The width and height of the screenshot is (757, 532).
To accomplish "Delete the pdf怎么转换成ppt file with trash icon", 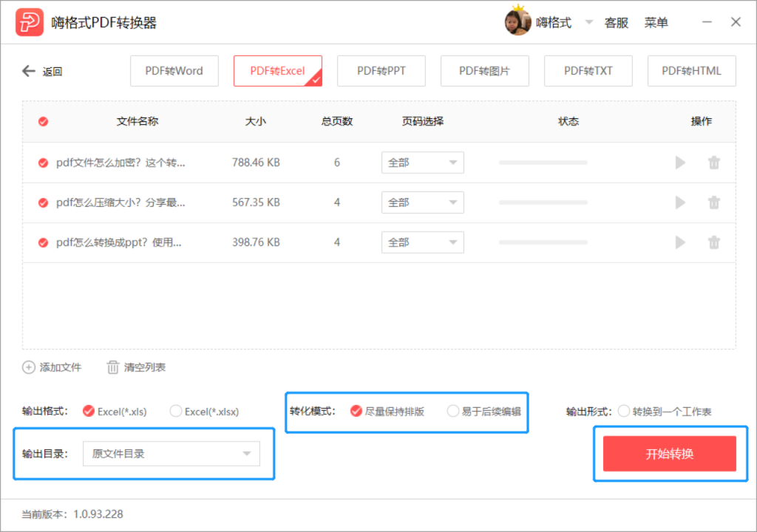I will point(714,242).
